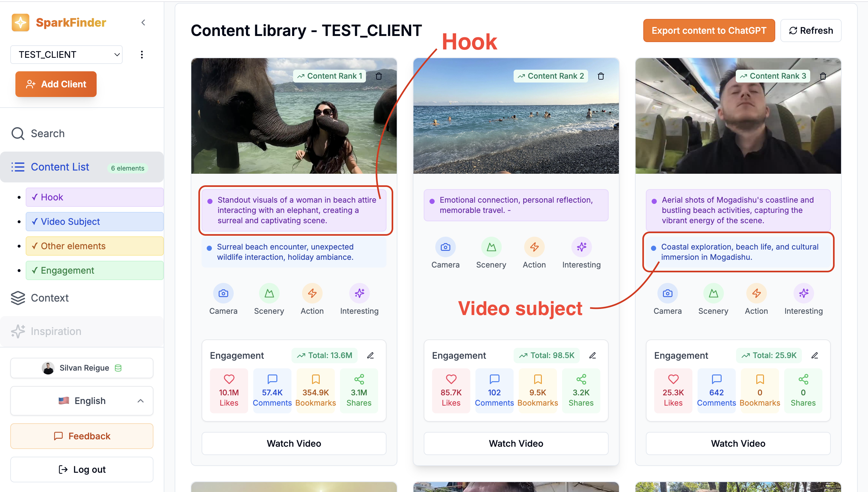This screenshot has width=868, height=492.
Task: Select the Camera tag on Rank 1 video
Action: [x=223, y=293]
